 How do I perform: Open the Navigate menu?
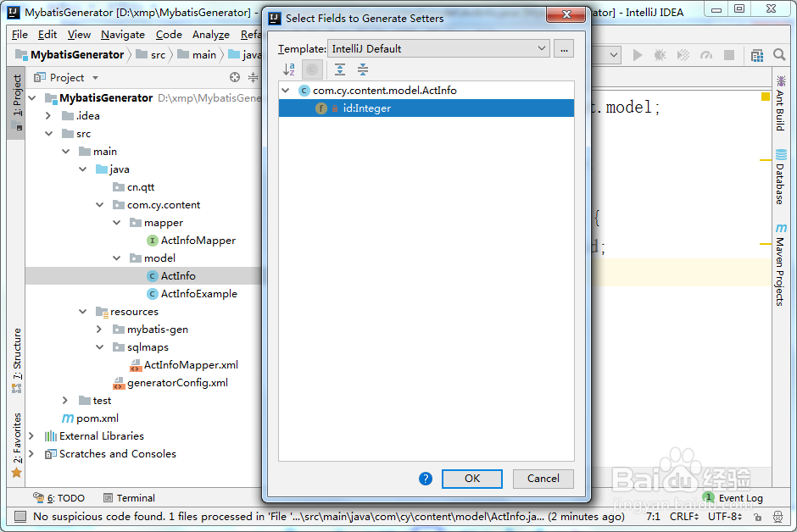122,35
